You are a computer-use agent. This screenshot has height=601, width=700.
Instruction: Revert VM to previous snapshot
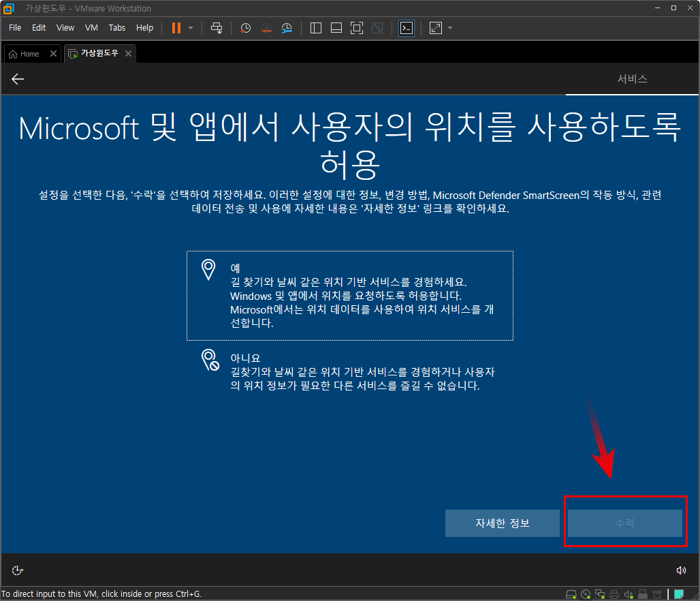pos(266,28)
